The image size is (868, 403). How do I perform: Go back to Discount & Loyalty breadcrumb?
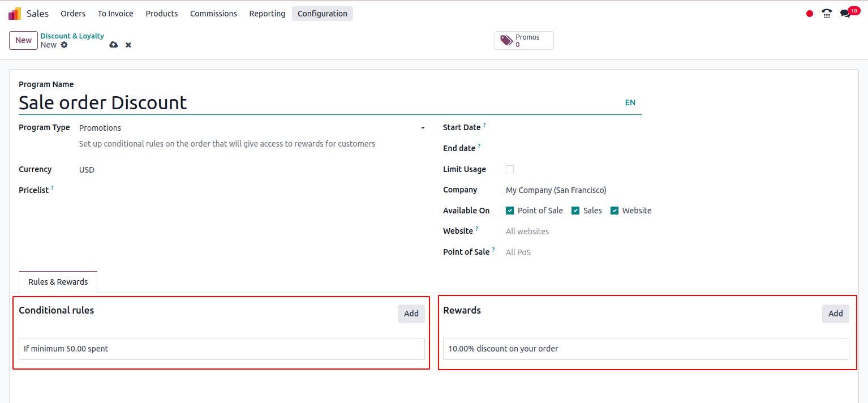72,36
